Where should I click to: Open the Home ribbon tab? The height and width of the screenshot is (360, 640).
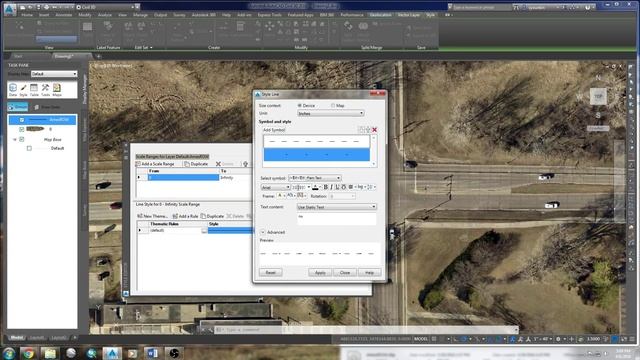coord(27,15)
